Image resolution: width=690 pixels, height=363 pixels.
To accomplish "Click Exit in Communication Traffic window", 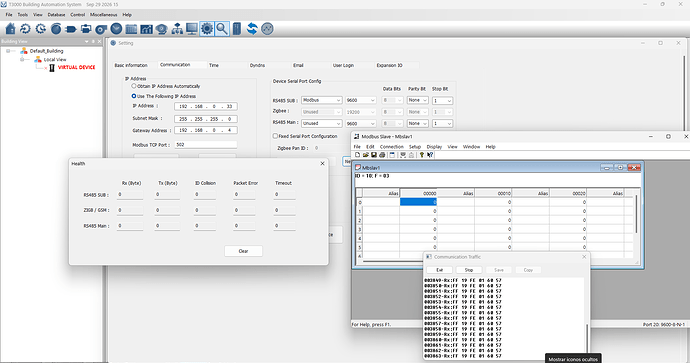I will [440, 270].
